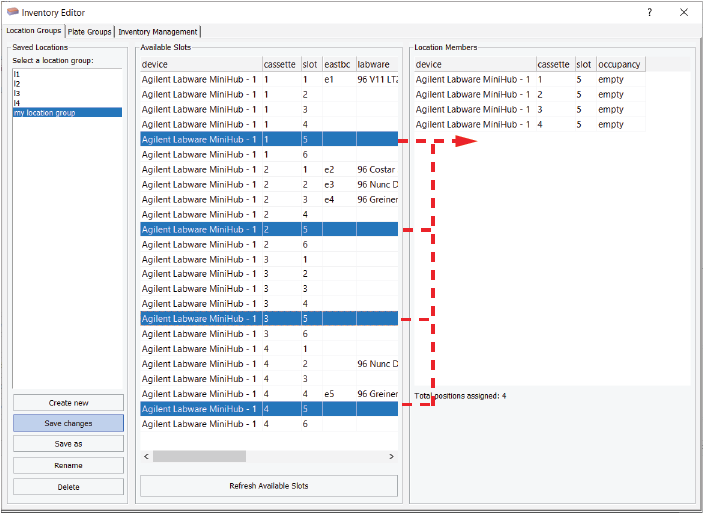Click Location Members device column header
The width and height of the screenshot is (703, 513).
[475, 64]
